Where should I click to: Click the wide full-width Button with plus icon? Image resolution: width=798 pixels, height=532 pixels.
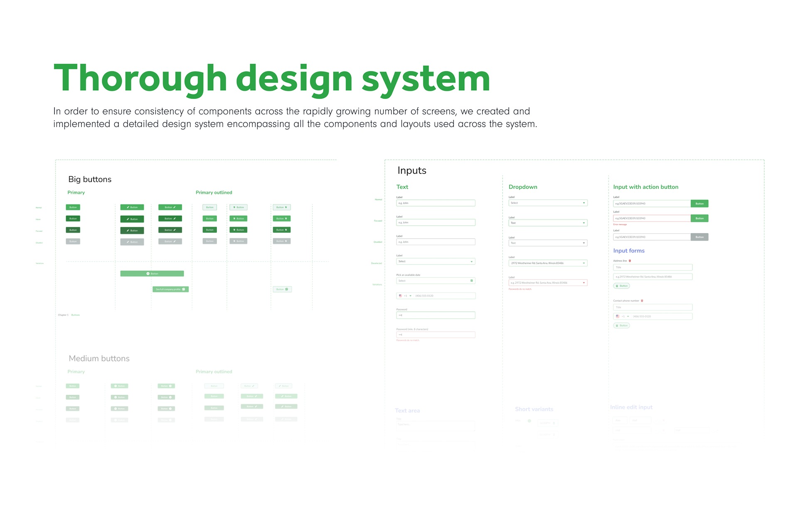(x=152, y=273)
